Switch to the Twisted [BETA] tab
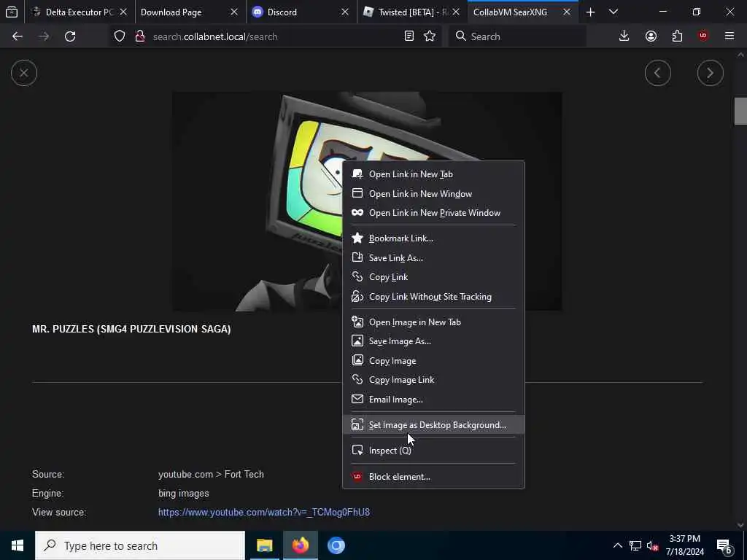 coord(413,12)
